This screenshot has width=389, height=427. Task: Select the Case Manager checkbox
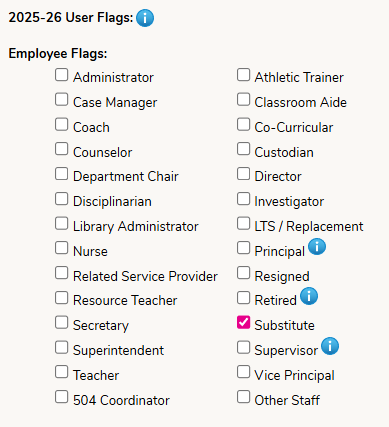[x=62, y=99]
